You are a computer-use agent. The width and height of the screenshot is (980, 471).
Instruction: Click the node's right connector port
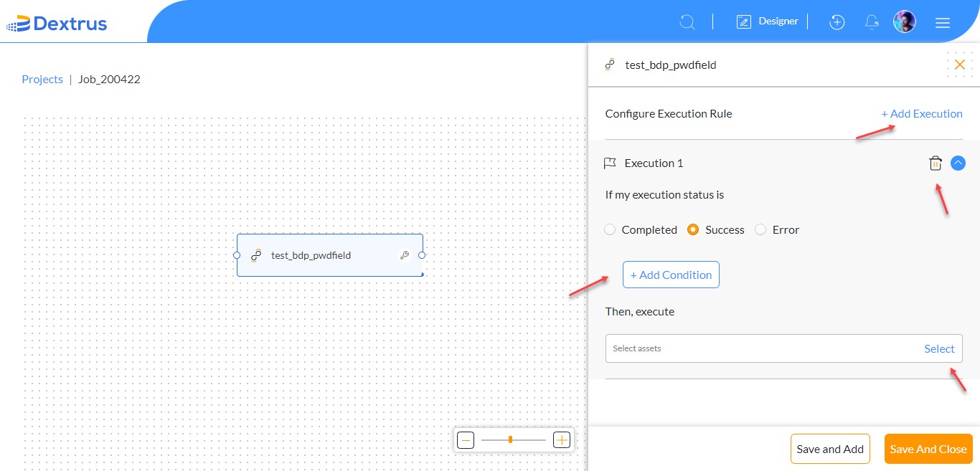click(422, 255)
